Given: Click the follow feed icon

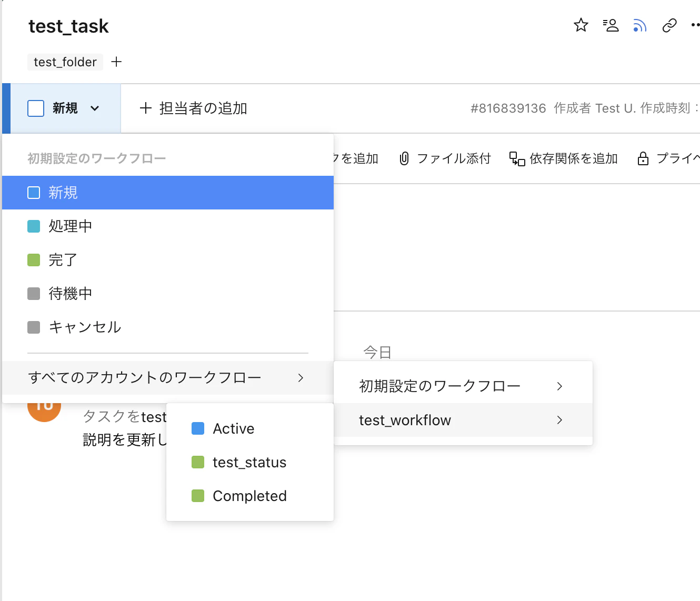Looking at the screenshot, I should 639,25.
